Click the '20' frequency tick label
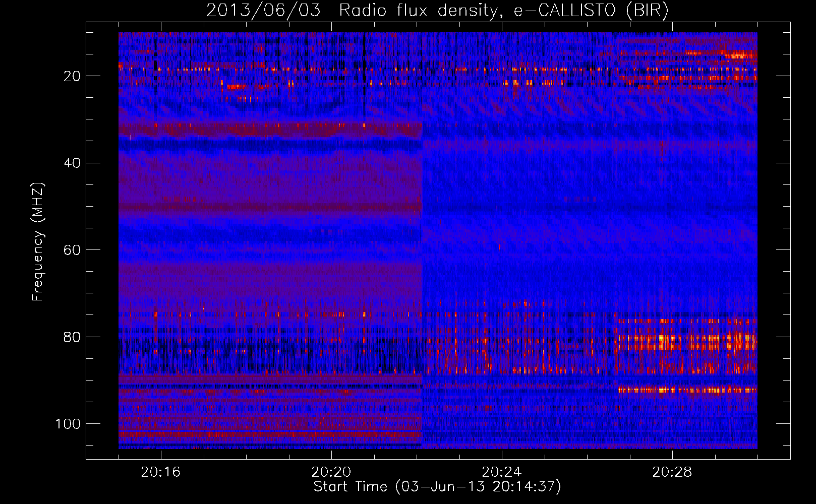816x504 pixels. pos(72,76)
